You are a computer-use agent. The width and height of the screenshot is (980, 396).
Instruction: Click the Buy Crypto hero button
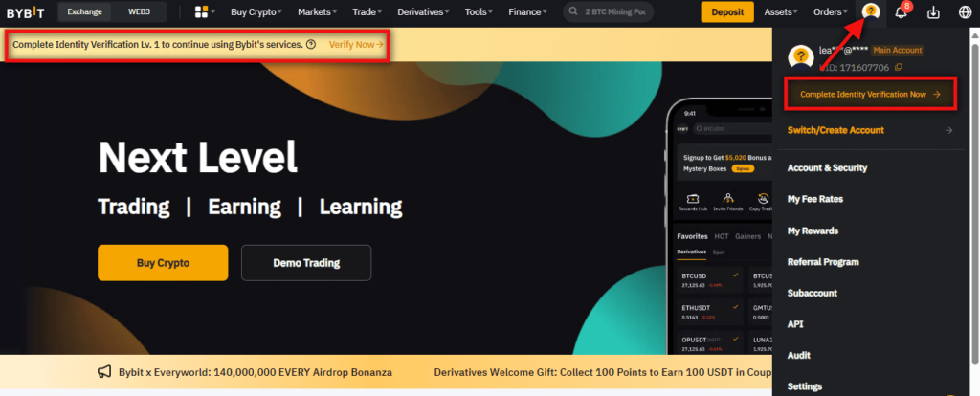pyautogui.click(x=163, y=262)
